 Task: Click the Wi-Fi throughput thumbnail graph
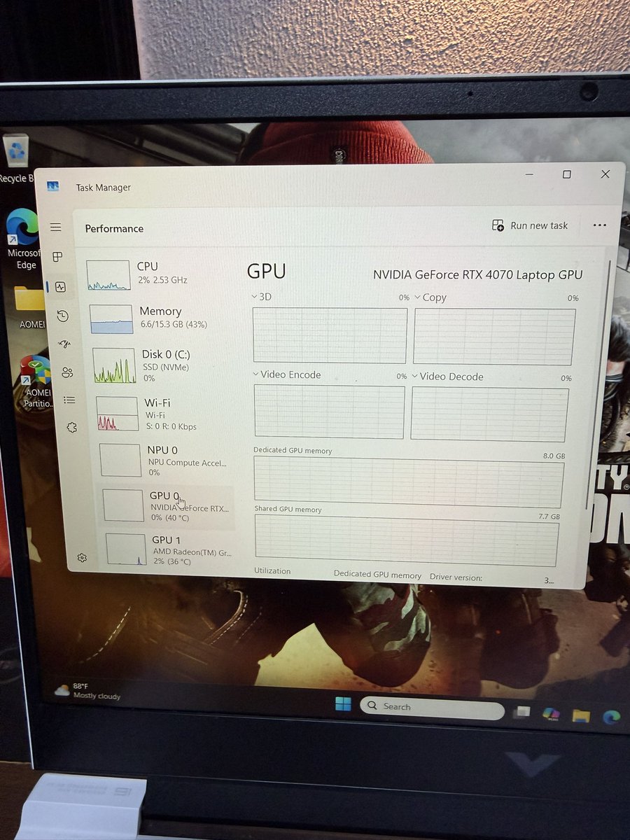point(117,414)
